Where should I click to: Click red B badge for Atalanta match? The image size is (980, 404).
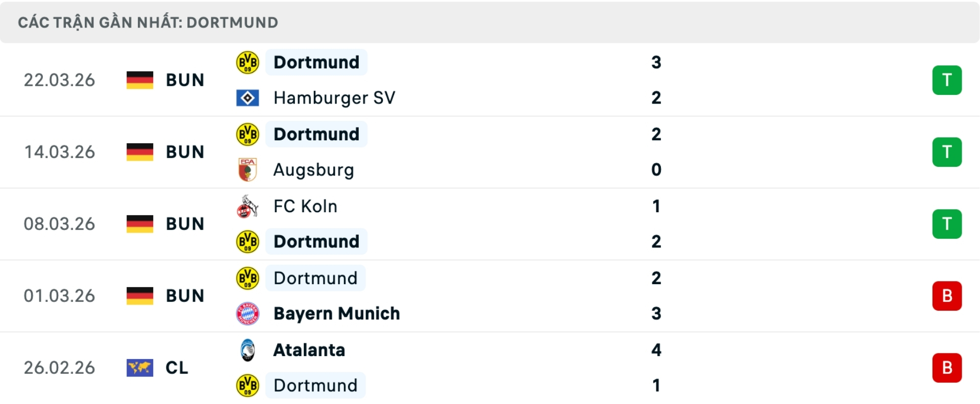click(947, 368)
